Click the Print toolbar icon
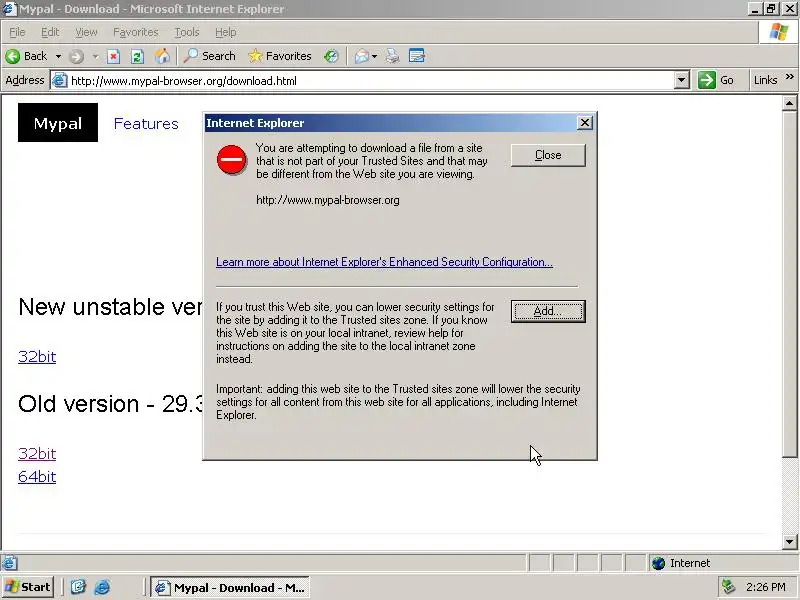Image resolution: width=800 pixels, height=600 pixels. pos(392,56)
